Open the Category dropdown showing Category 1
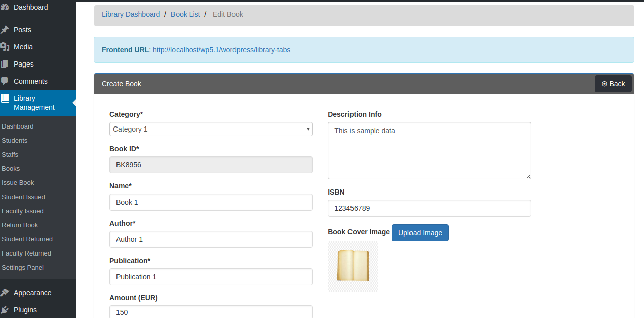 point(211,129)
